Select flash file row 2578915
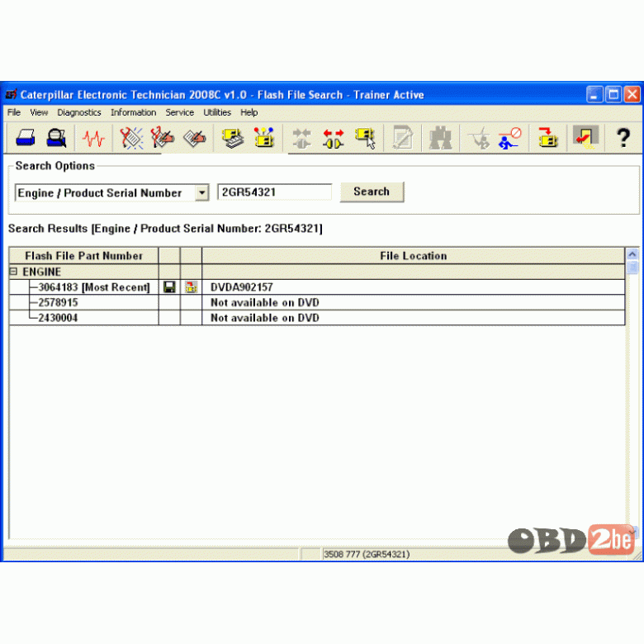 (58, 303)
